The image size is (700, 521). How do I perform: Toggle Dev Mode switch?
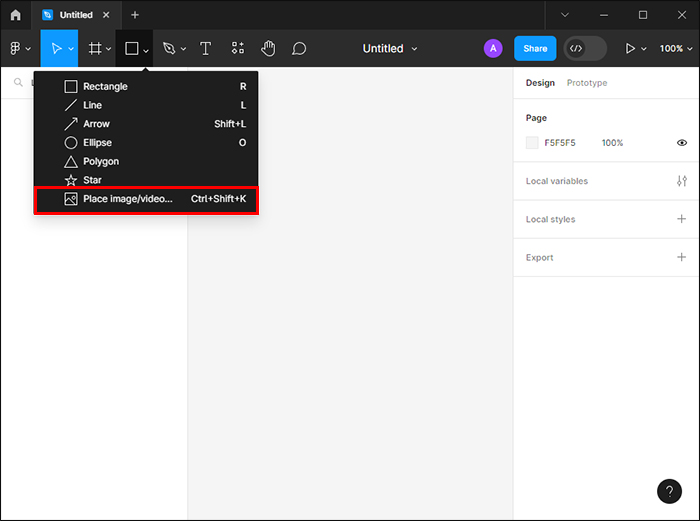point(585,48)
